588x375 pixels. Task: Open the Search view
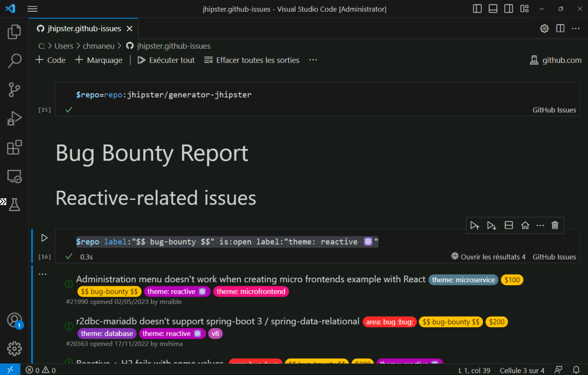coord(14,61)
